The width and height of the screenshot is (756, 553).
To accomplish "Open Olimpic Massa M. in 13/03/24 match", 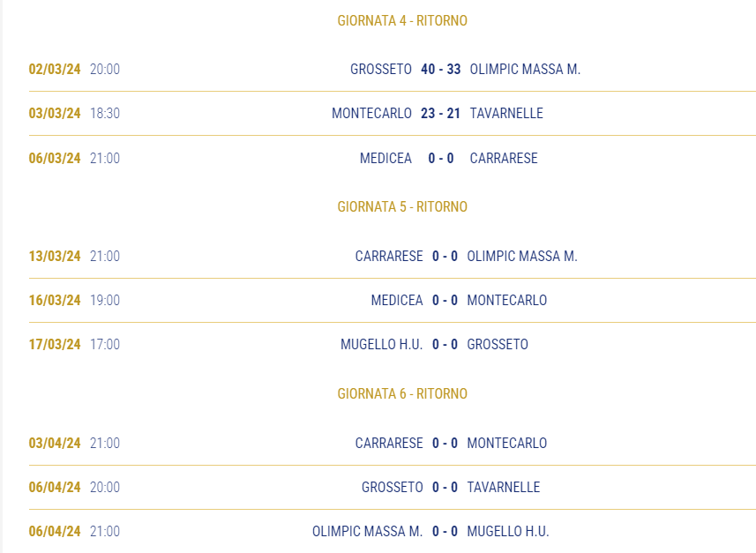I will tap(522, 256).
